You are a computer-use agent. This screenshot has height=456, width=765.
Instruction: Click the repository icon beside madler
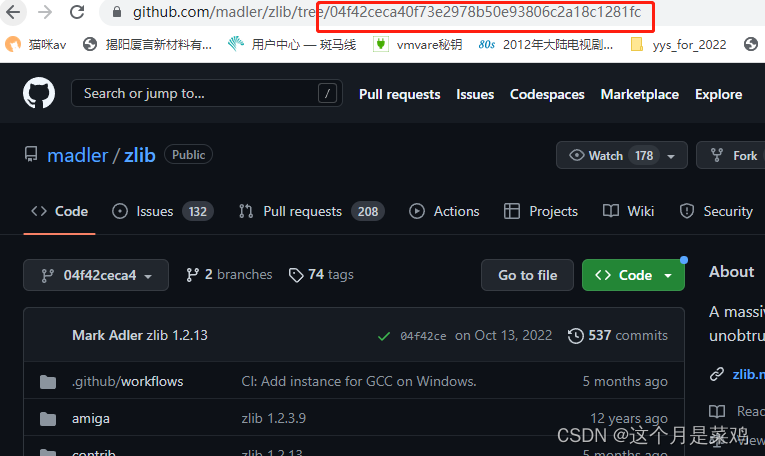[x=31, y=155]
